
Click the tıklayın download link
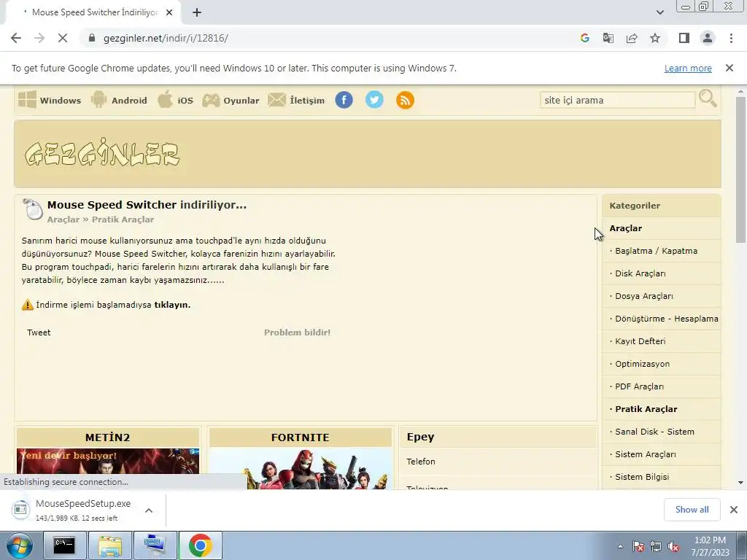(x=172, y=305)
